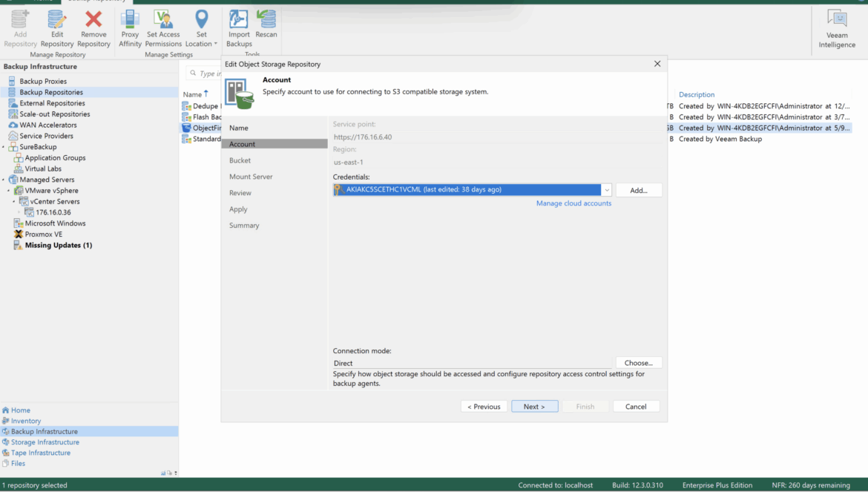Open External Repositories node
Image resolution: width=868 pixels, height=492 pixels.
coord(52,103)
